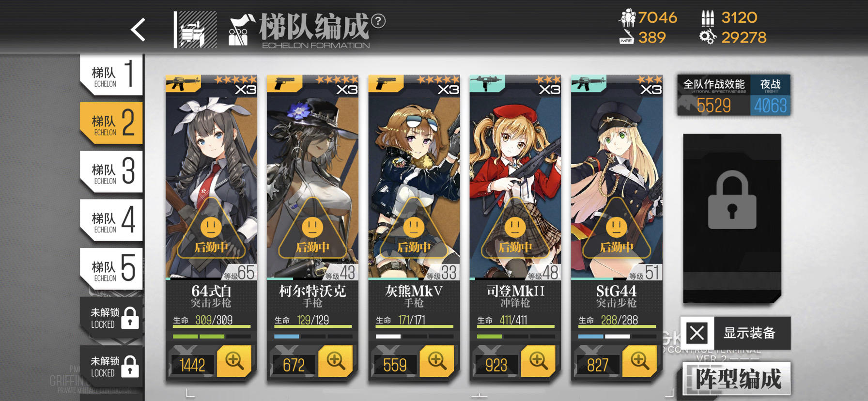
Task: Tap the first 未解锁 LOCKED echelon slot
Action: (x=112, y=318)
